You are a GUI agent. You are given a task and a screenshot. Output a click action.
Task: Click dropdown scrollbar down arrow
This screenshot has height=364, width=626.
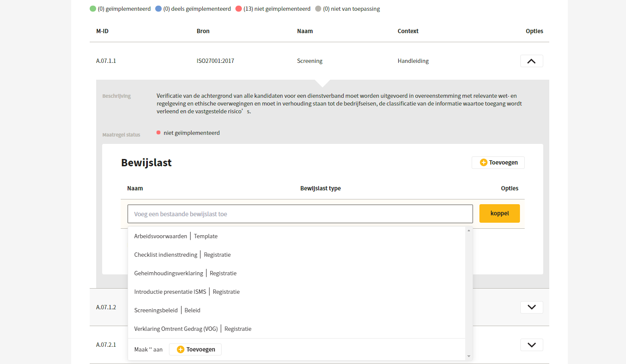(x=469, y=356)
